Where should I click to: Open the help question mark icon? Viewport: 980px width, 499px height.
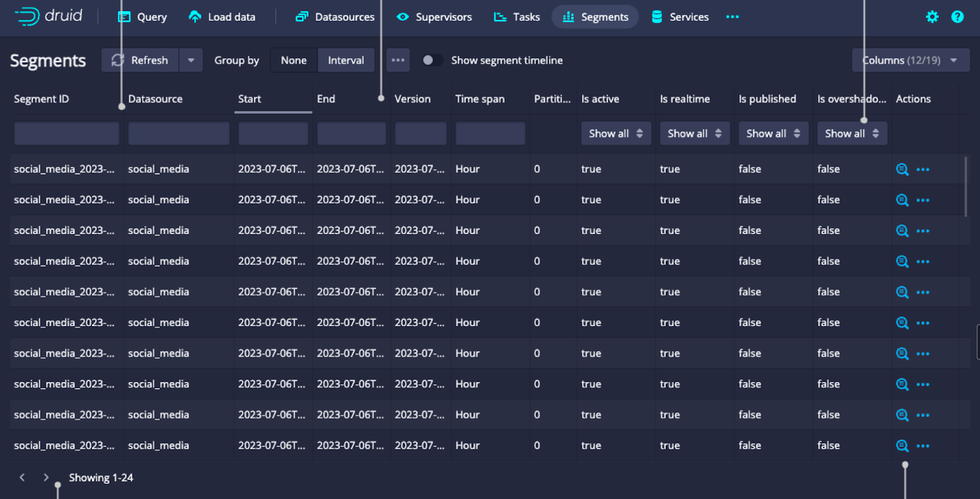coord(957,17)
